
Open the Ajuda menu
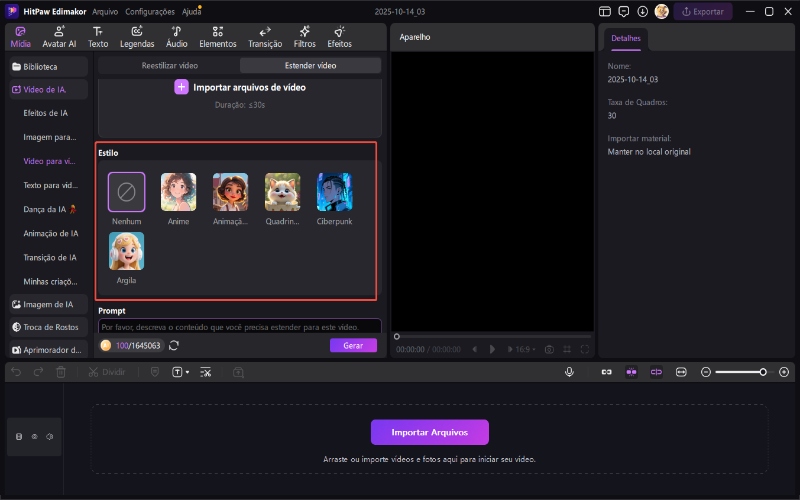[191, 11]
